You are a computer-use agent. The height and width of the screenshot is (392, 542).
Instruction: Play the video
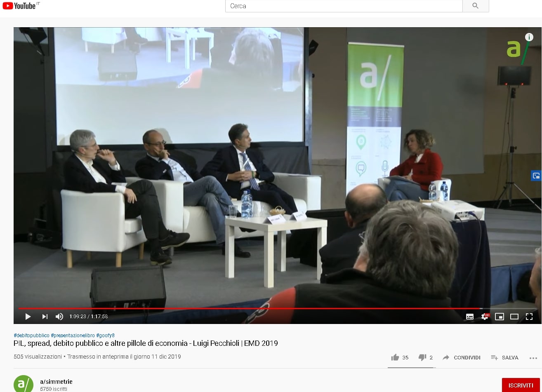pyautogui.click(x=28, y=317)
